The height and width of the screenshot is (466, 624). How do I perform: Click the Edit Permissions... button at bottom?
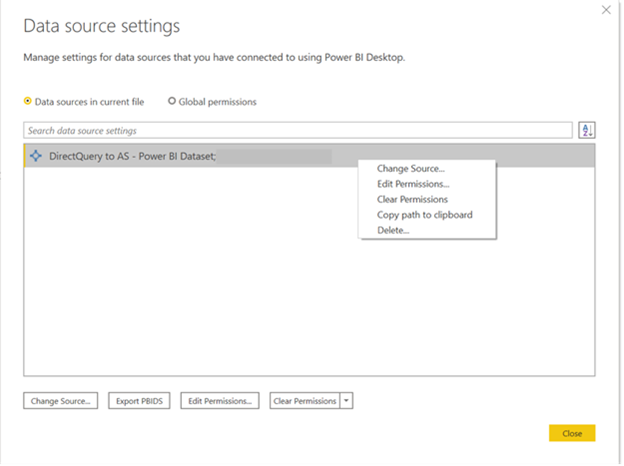[x=220, y=401]
